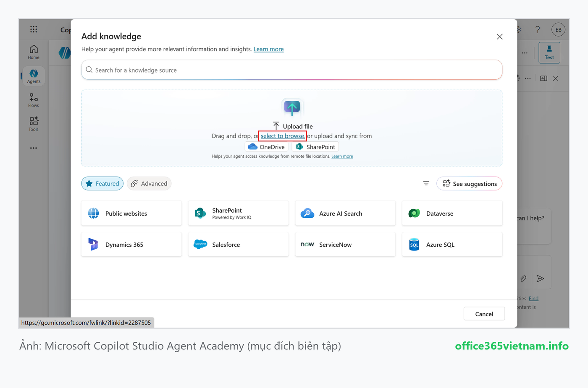Image resolution: width=588 pixels, height=388 pixels.
Task: Select the Dataverse knowledge source
Action: pos(452,213)
